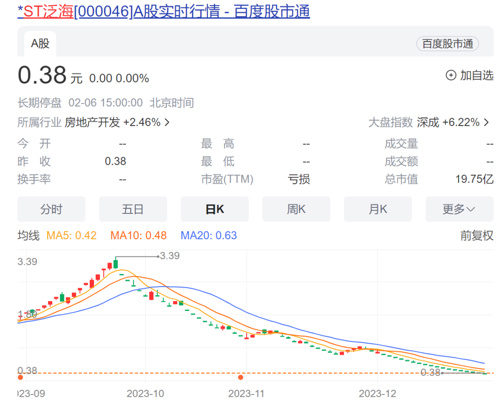Open 深成 index chevron arrow
This screenshot has width=500, height=400.
click(486, 123)
